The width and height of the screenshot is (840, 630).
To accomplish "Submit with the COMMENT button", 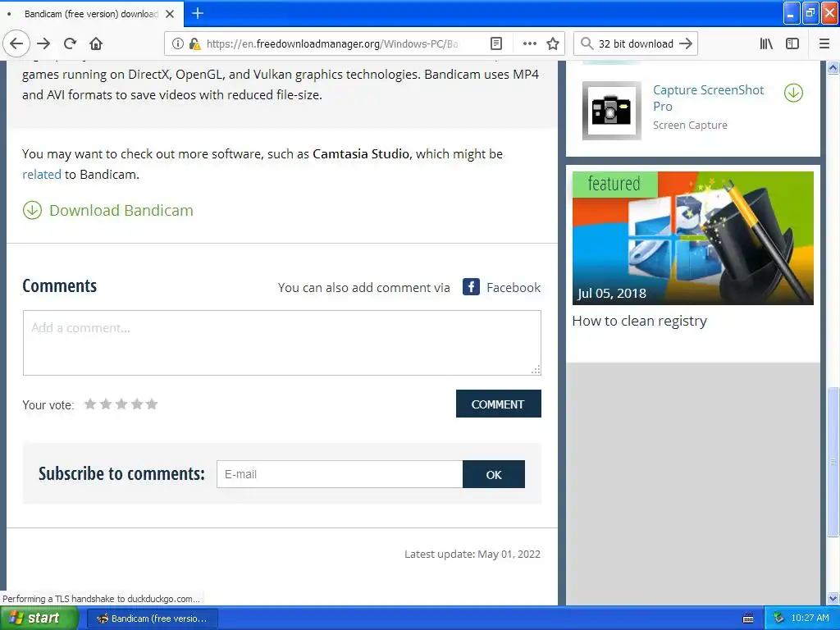I will pos(498,404).
